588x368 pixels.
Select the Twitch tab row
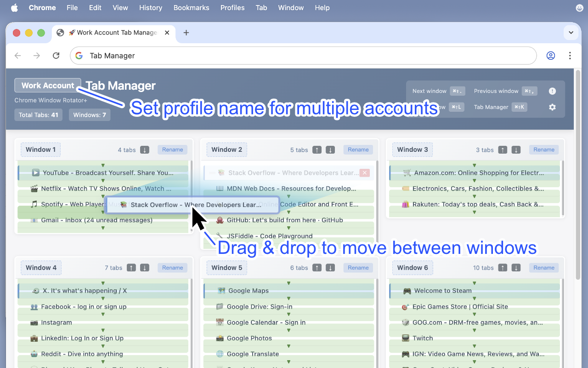[x=474, y=338]
